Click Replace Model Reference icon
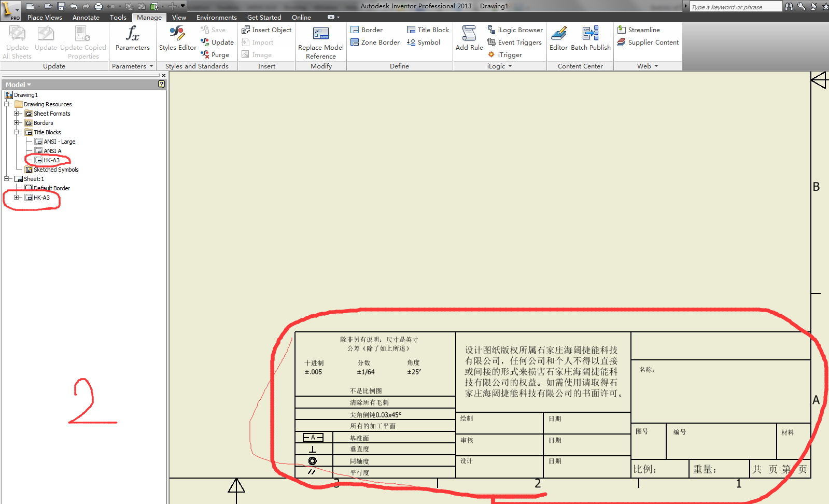Viewport: 829px width, 504px height. coord(321,41)
